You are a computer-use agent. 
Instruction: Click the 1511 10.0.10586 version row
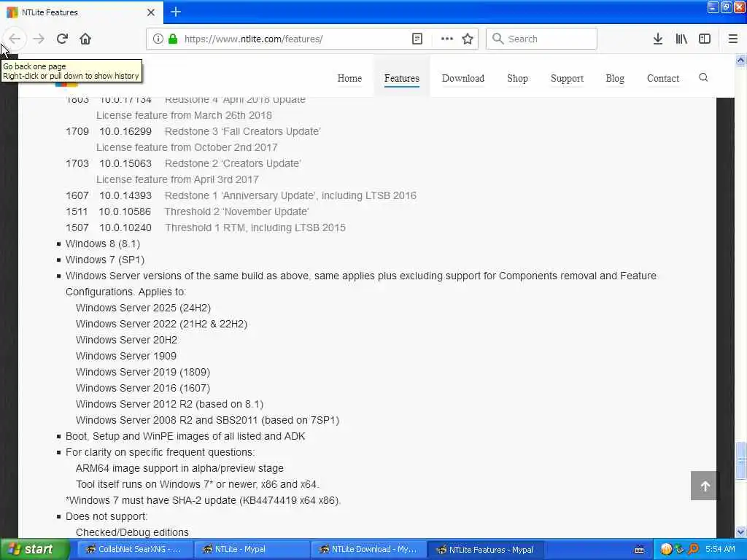(x=187, y=212)
